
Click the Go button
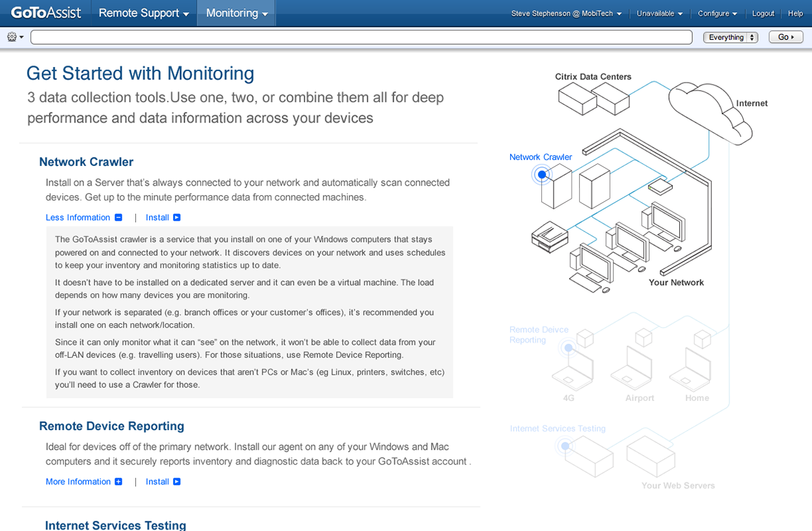786,37
